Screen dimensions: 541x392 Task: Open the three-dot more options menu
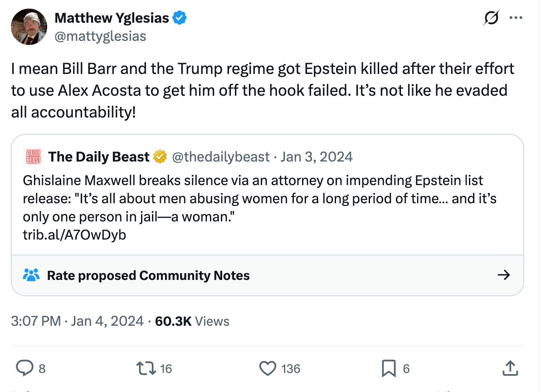(516, 19)
